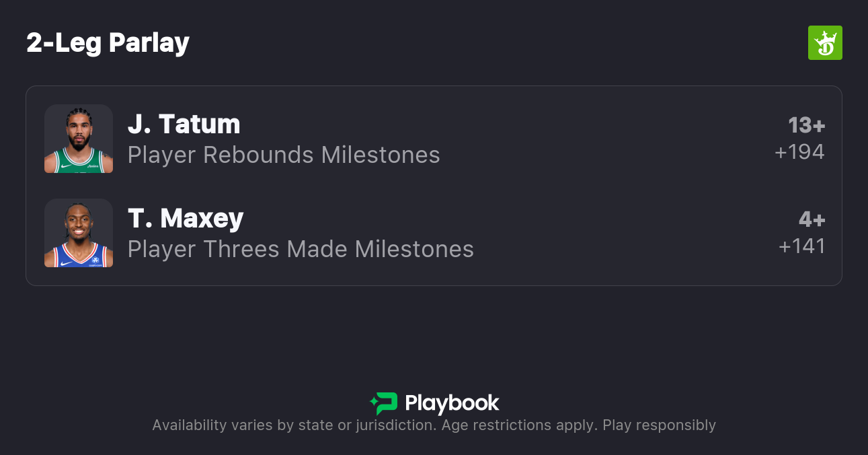Click the Play responsibly text
Viewport: 868px width, 455px height.
point(659,425)
